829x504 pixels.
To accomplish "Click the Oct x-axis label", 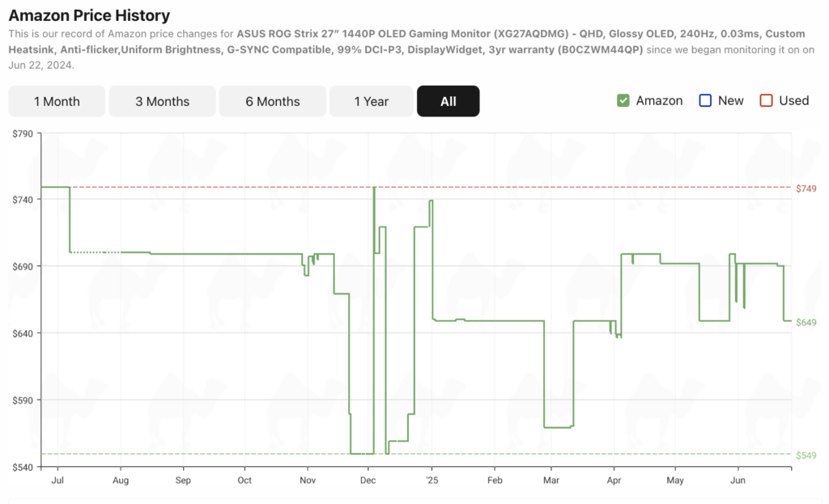I will pyautogui.click(x=244, y=481).
